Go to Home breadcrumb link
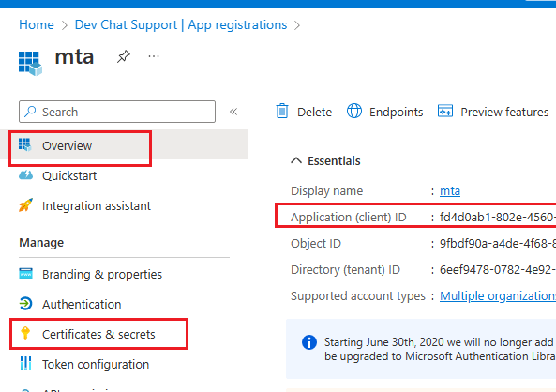This screenshot has width=556, height=392. (x=37, y=24)
